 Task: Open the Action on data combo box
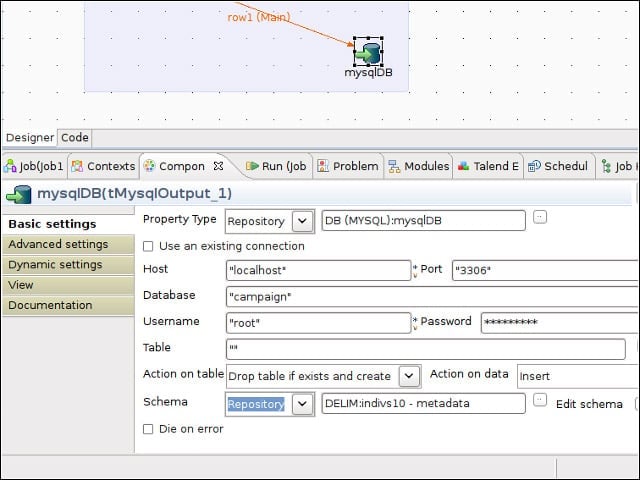point(578,376)
